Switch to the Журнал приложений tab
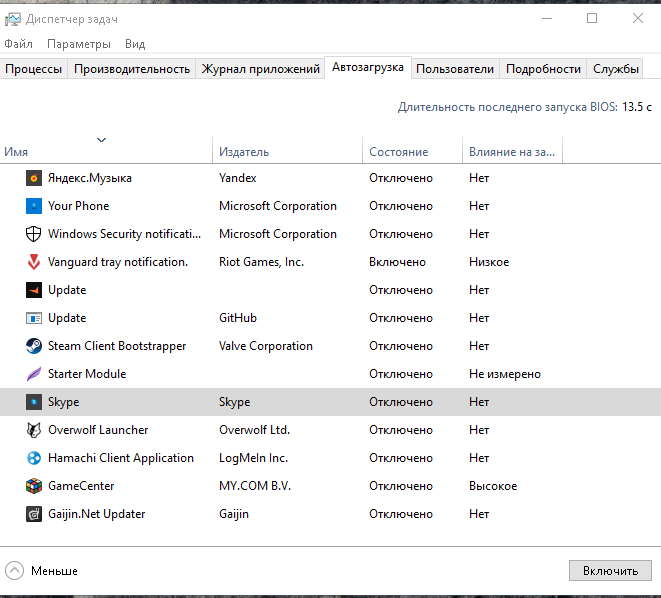661x598 pixels. point(261,69)
